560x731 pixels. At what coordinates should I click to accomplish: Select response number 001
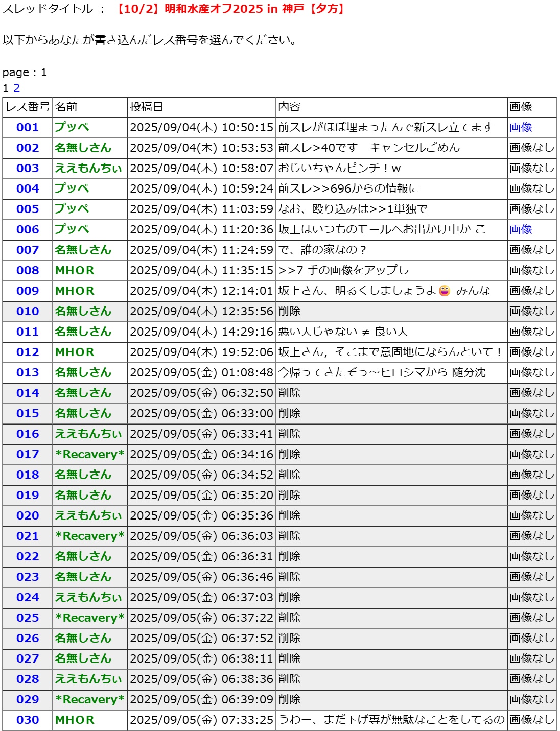(x=28, y=128)
